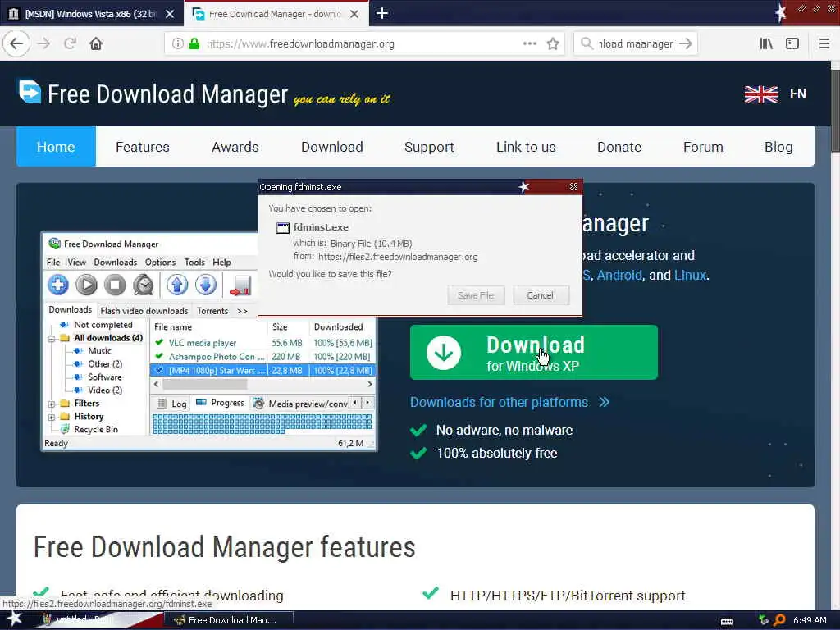Viewport: 840px width, 630px height.
Task: Click the up arrow icon in FDM screenshot
Action: (177, 285)
